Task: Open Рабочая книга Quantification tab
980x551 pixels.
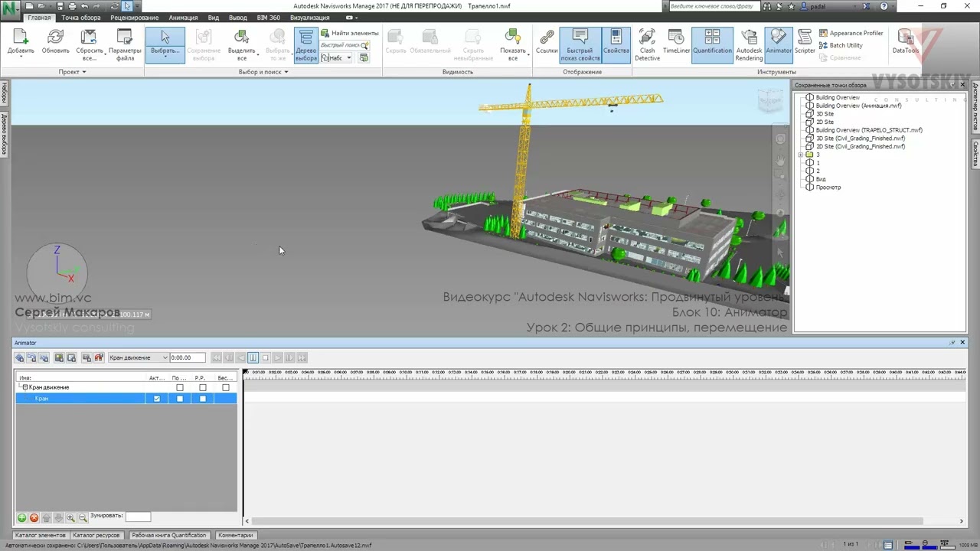Action: click(x=168, y=536)
